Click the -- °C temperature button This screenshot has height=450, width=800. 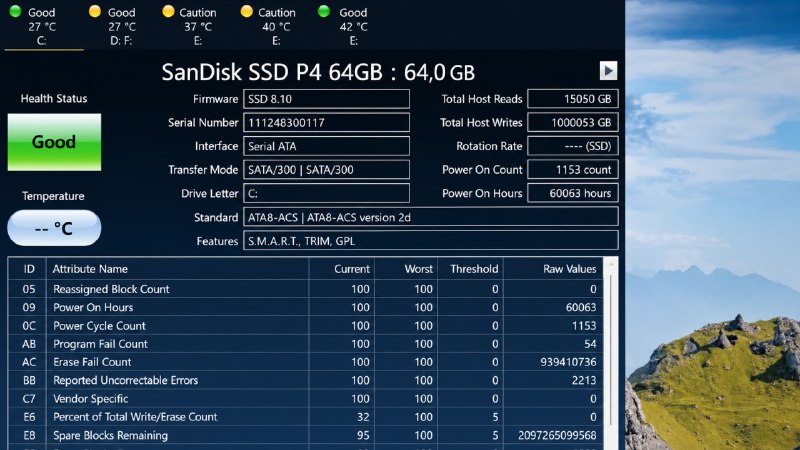pos(54,228)
